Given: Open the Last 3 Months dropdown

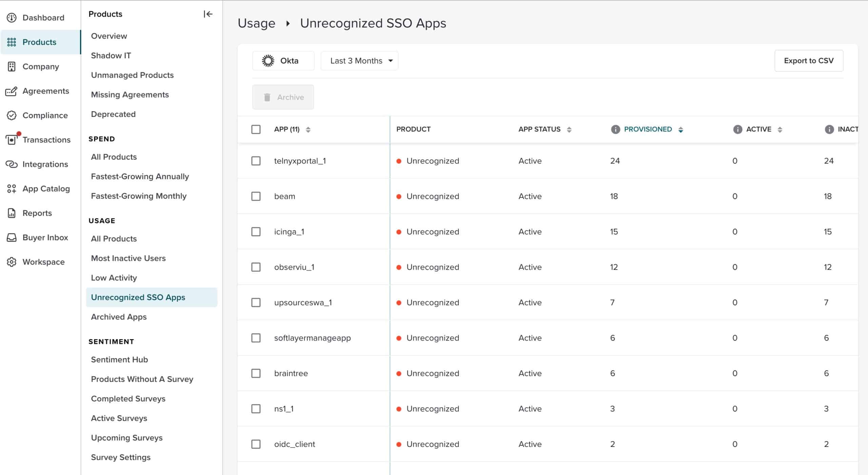Looking at the screenshot, I should tap(359, 61).
